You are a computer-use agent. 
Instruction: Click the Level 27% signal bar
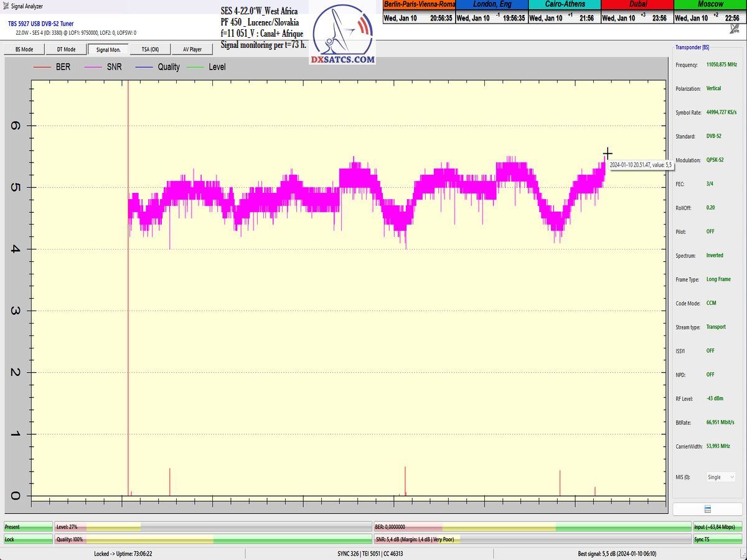pos(213,527)
